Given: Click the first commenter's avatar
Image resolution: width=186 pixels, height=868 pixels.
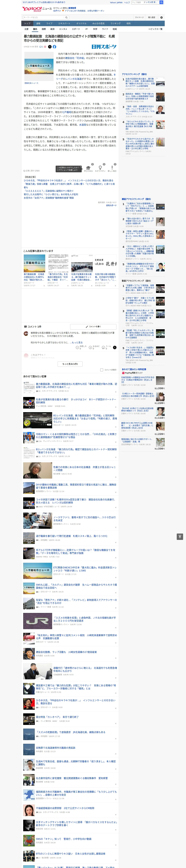Looking at the screenshot, I should pos(26,334).
